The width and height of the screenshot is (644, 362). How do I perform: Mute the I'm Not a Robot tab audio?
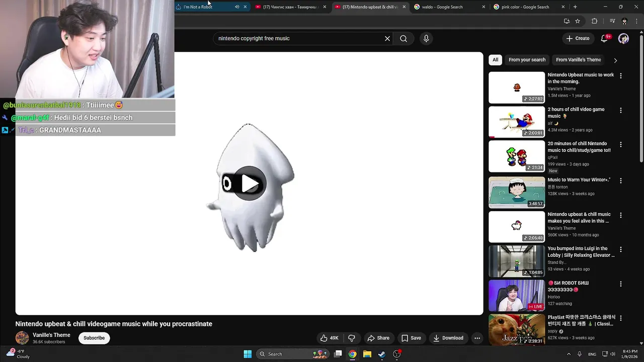(x=237, y=7)
